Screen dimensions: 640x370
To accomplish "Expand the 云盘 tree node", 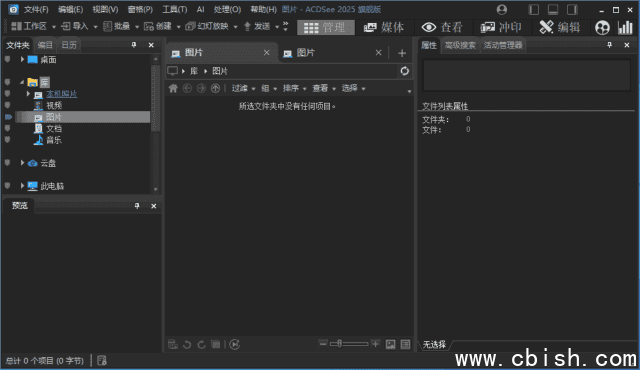I will tap(22, 163).
